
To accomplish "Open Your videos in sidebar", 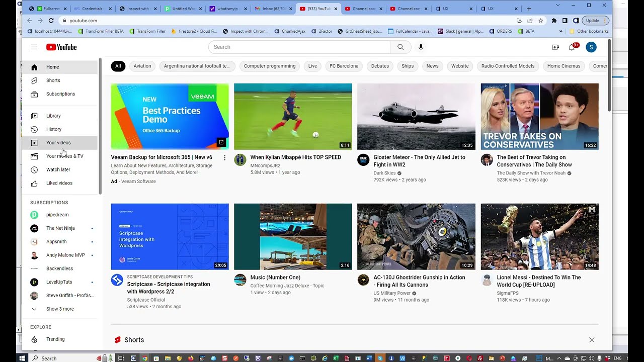I will pyautogui.click(x=60, y=143).
